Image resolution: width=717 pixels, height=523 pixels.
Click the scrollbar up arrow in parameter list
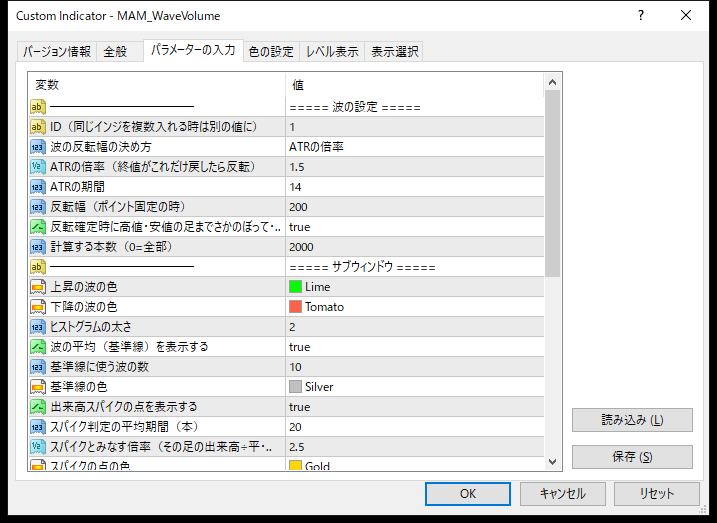[552, 82]
